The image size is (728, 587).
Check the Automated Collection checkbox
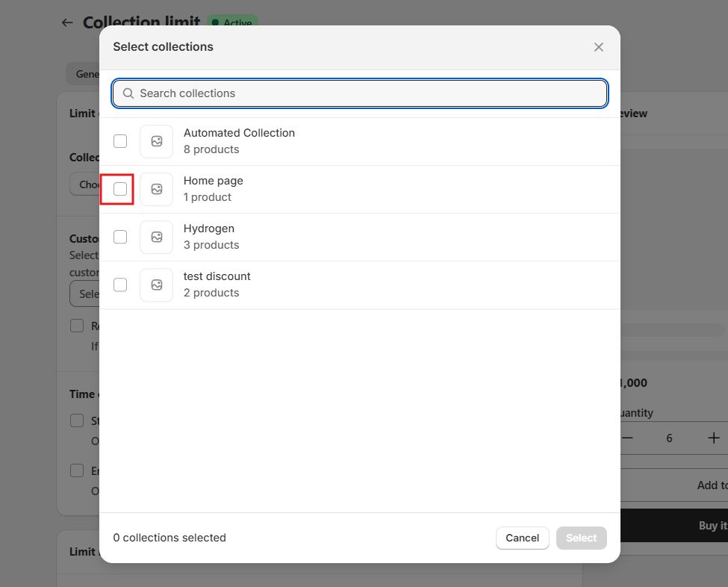coord(120,141)
